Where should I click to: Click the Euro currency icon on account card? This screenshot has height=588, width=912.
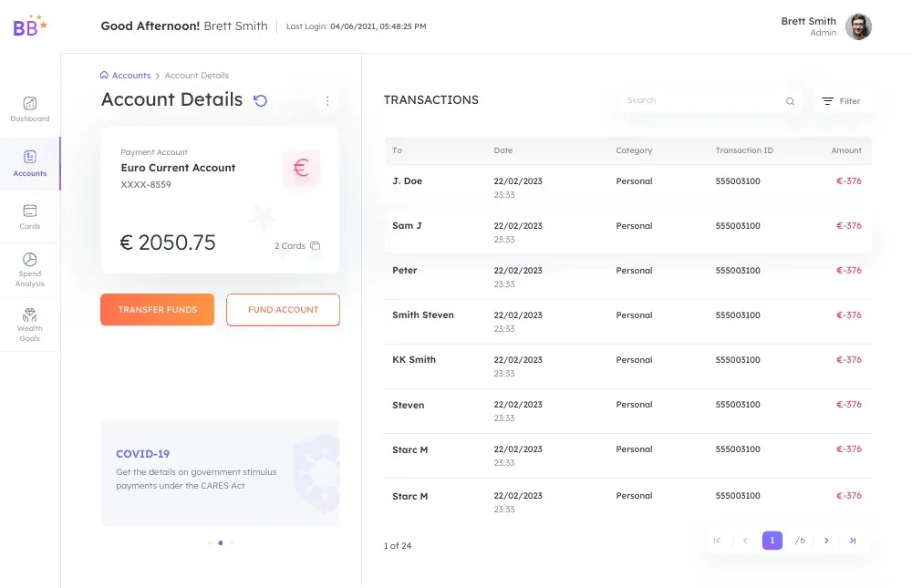pyautogui.click(x=301, y=168)
